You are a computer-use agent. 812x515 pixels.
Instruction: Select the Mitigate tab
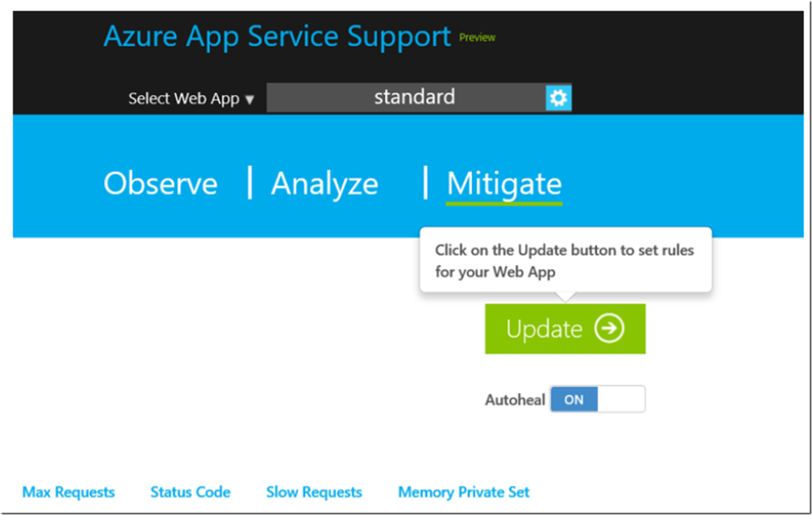[504, 185]
